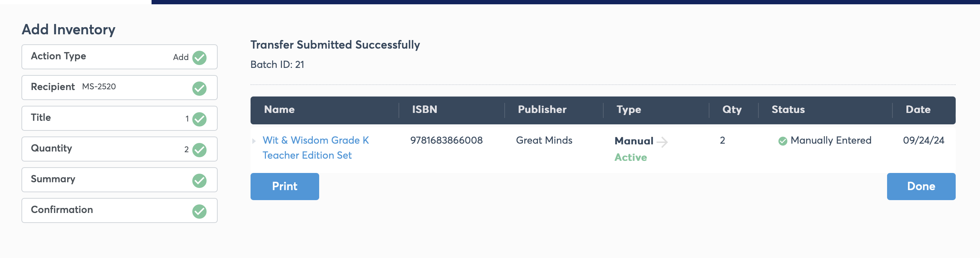The height and width of the screenshot is (258, 980).
Task: Click the Print button
Action: click(x=284, y=187)
